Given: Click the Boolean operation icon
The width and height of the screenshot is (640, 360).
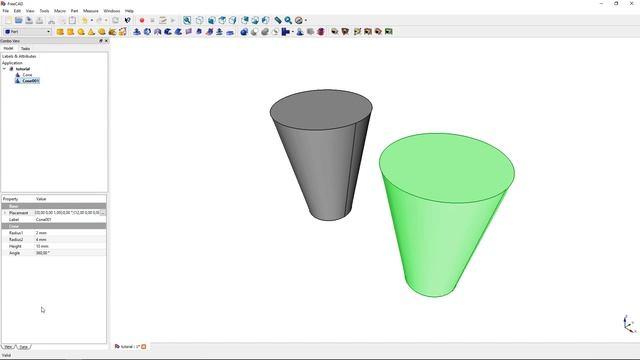Looking at the screenshot, I should tap(244, 31).
